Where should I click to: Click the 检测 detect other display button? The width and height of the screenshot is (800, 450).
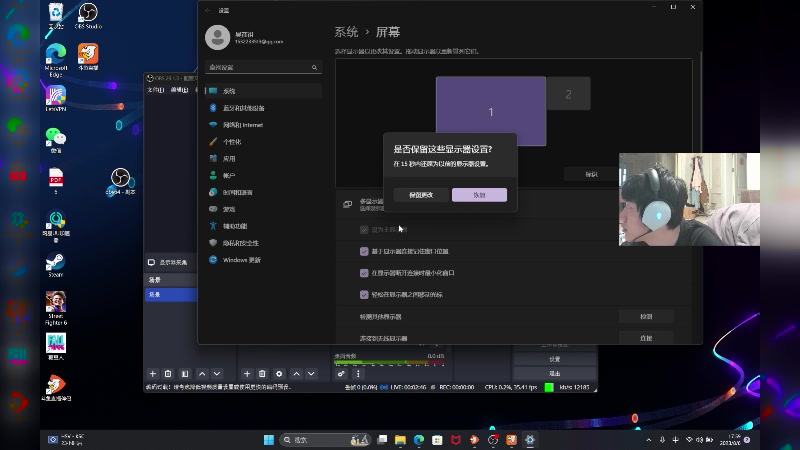pos(646,316)
